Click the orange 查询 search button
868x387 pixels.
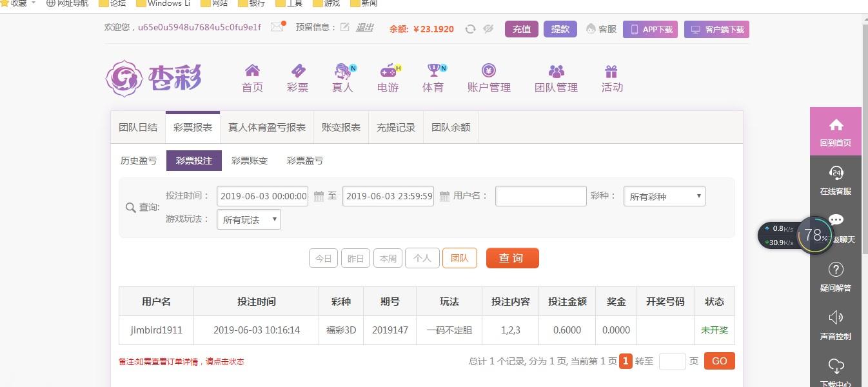point(513,258)
